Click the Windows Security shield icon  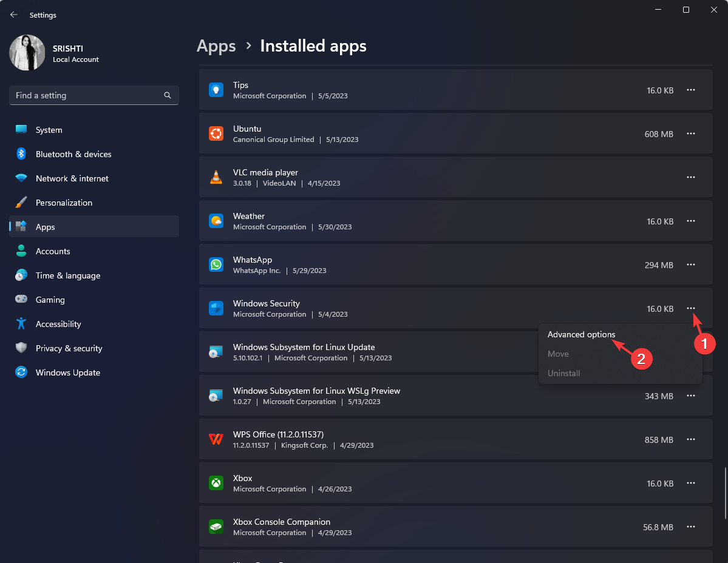tap(216, 308)
